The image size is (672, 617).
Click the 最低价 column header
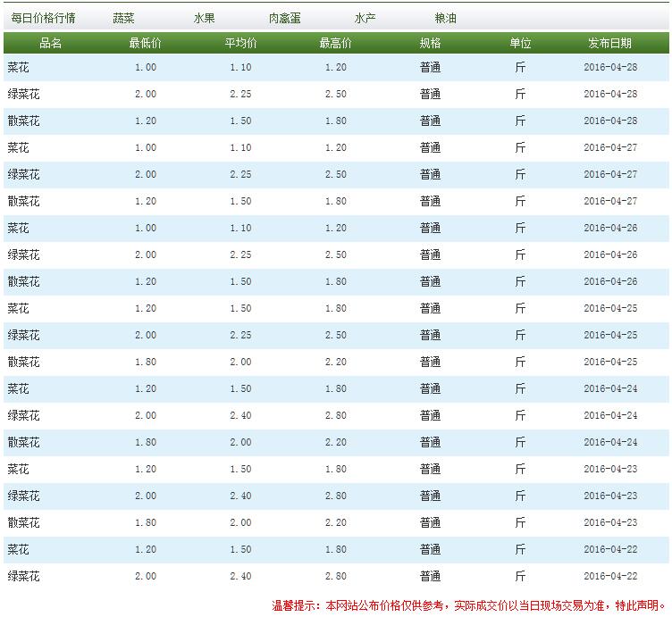tap(146, 43)
